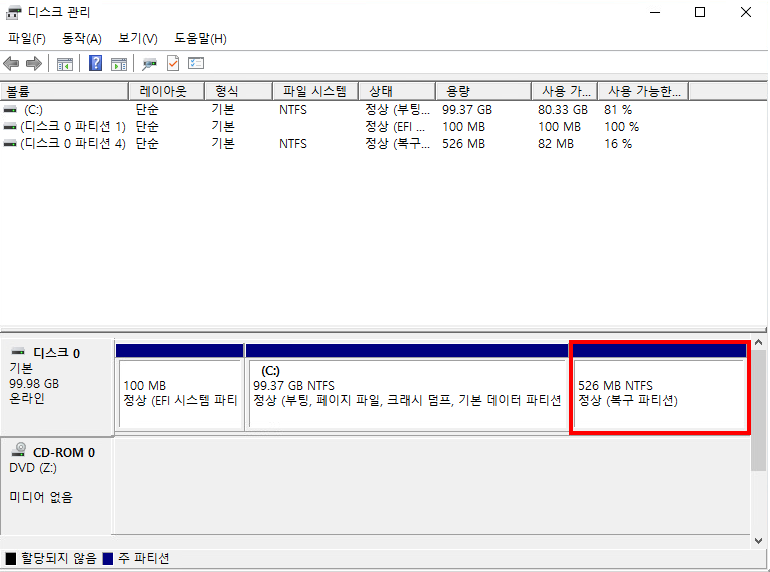The height and width of the screenshot is (572, 770).
Task: Click the view settings list toolbar icon
Action: (196, 63)
